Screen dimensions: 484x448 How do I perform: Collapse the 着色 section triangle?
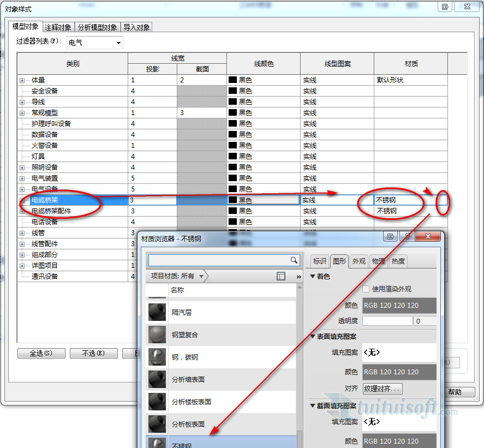pyautogui.click(x=313, y=277)
